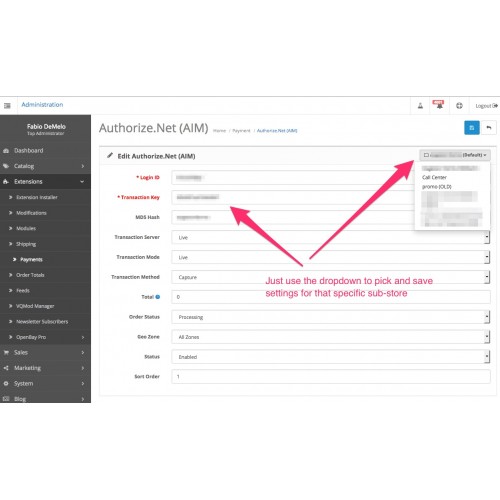Image resolution: width=500 pixels, height=500 pixels.
Task: Click the Sales cart icon
Action: [6, 353]
